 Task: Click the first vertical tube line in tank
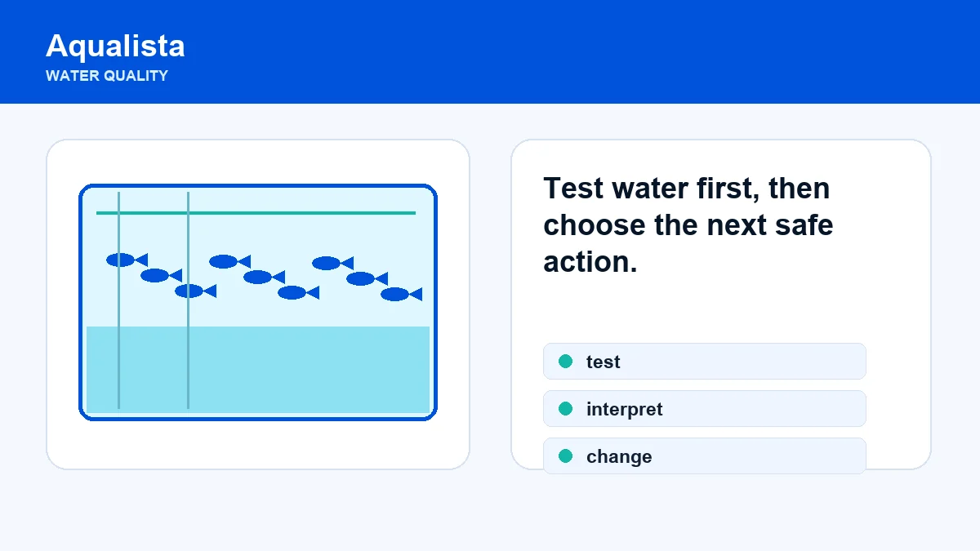(118, 300)
